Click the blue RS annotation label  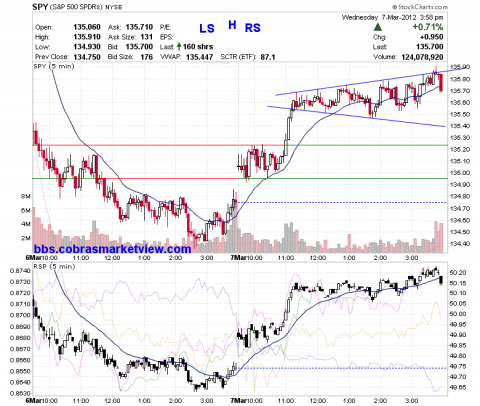pyautogui.click(x=253, y=28)
